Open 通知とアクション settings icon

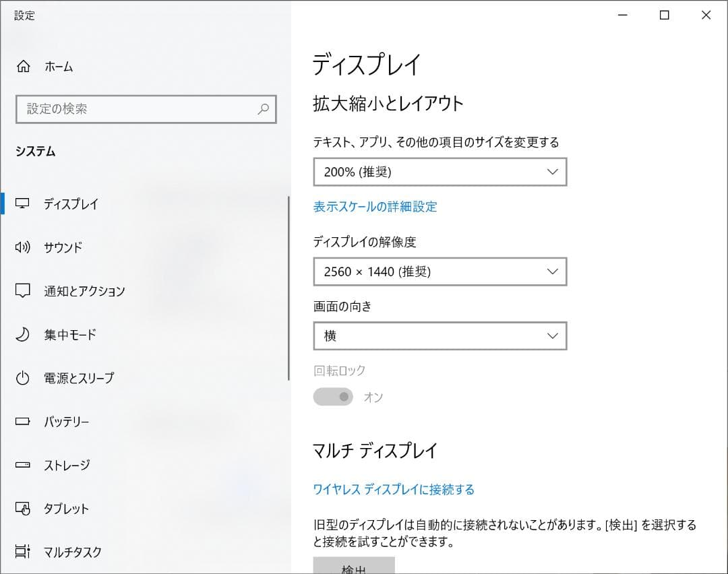(x=22, y=290)
